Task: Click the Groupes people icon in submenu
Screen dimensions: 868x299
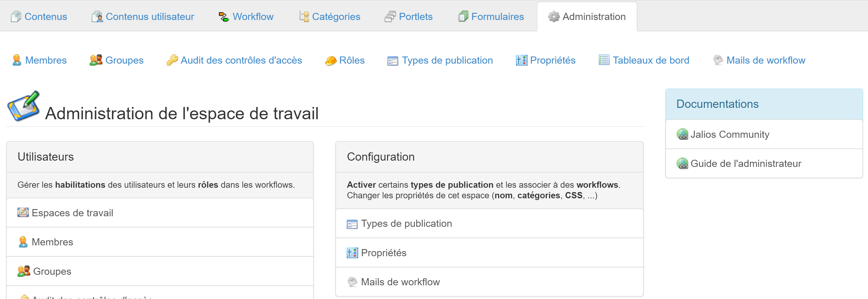Action: (96, 60)
